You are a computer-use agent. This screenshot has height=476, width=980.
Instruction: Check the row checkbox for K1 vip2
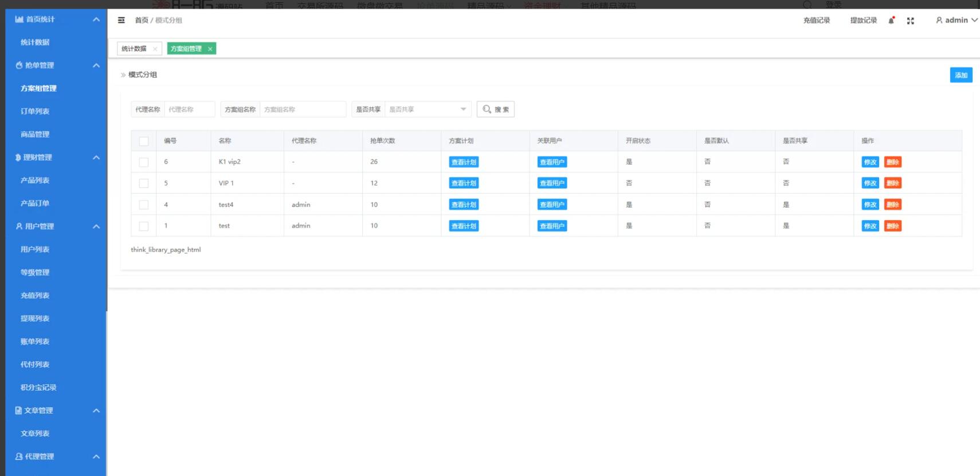[144, 162]
